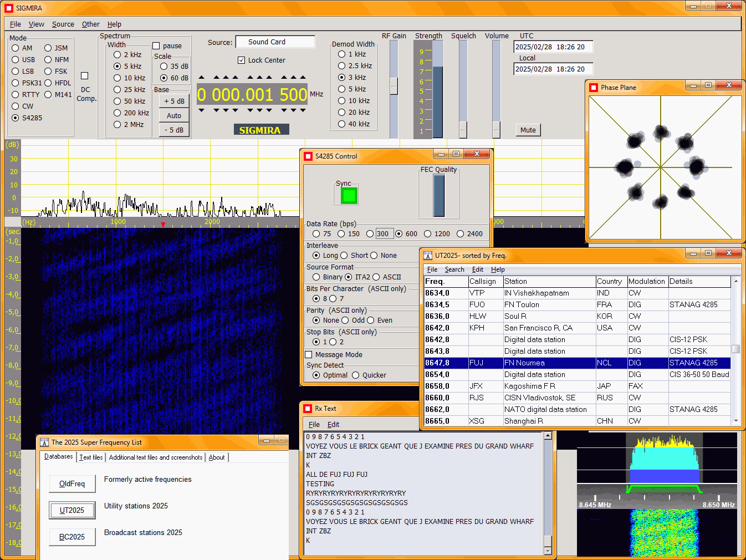Viewport: 746px width, 560px height.
Task: Click the S4285 Control window icon
Action: (x=308, y=156)
